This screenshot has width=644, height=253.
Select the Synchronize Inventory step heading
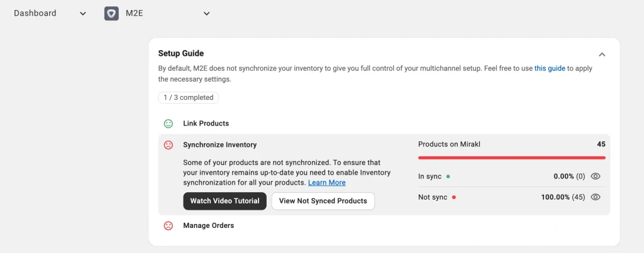[219, 145]
